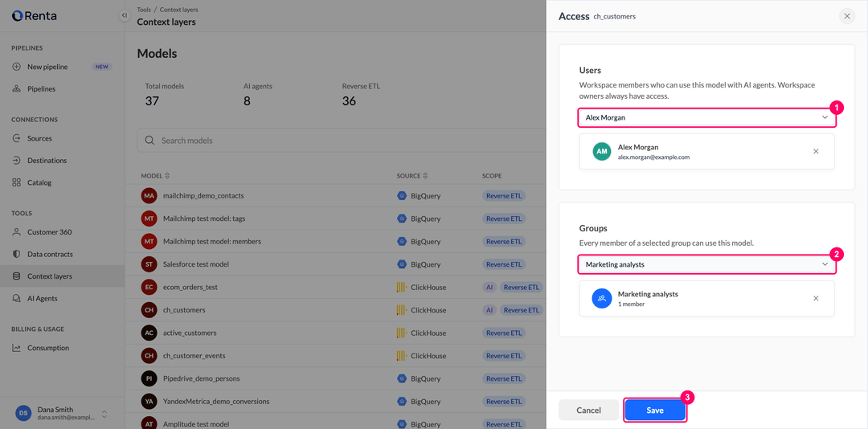
Task: Go to Pipelines page
Action: 63,89
